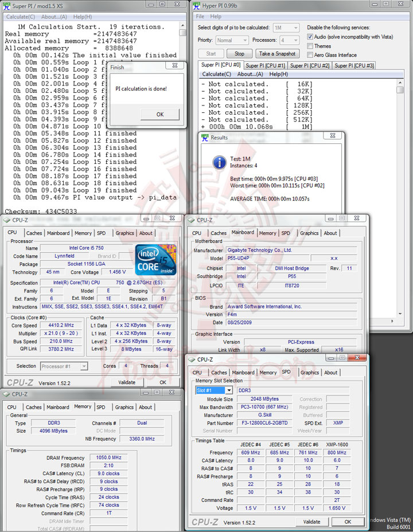
Task: Click CPU-Z SPD window title icon
Action: (x=192, y=359)
